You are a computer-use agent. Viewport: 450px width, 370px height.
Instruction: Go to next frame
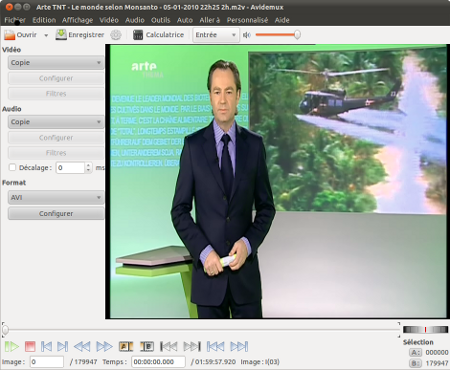(62, 347)
